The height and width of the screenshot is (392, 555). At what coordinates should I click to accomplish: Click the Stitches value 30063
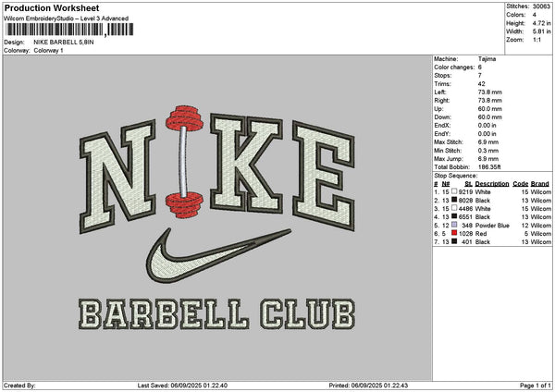[x=541, y=6]
